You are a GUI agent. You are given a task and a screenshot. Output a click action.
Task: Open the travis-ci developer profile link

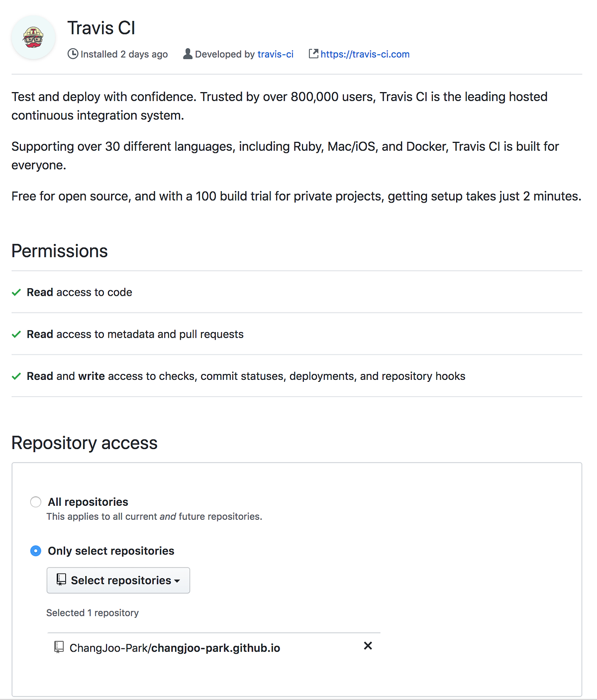[x=276, y=54]
